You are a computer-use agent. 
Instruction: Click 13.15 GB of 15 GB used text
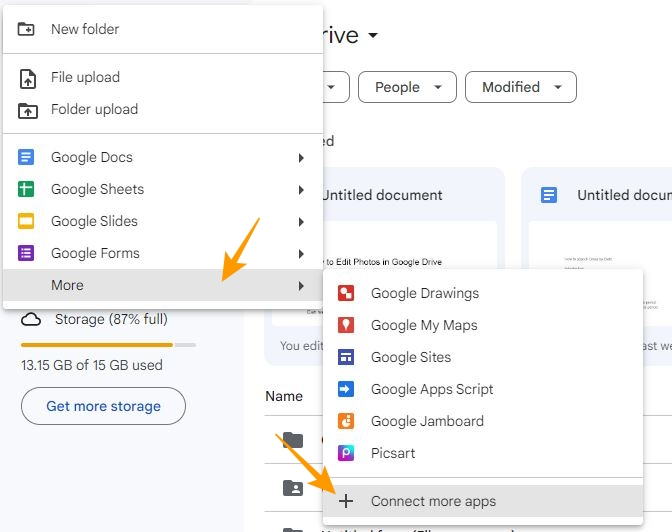pyautogui.click(x=92, y=365)
